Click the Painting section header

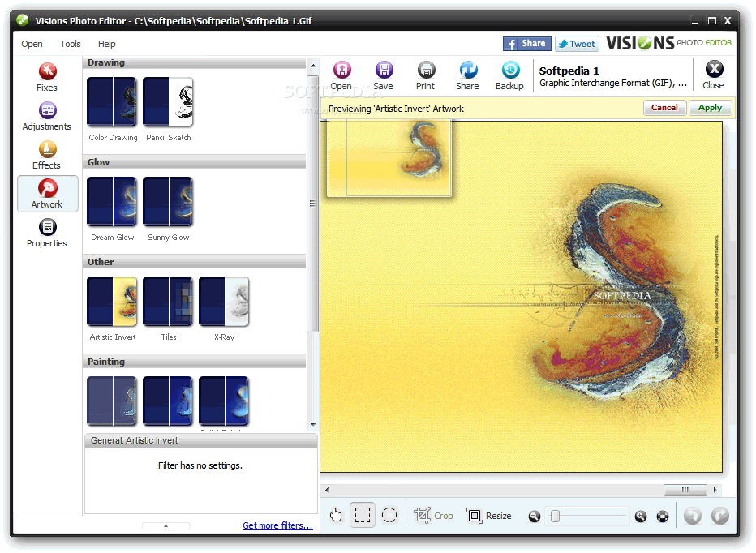pyautogui.click(x=195, y=362)
